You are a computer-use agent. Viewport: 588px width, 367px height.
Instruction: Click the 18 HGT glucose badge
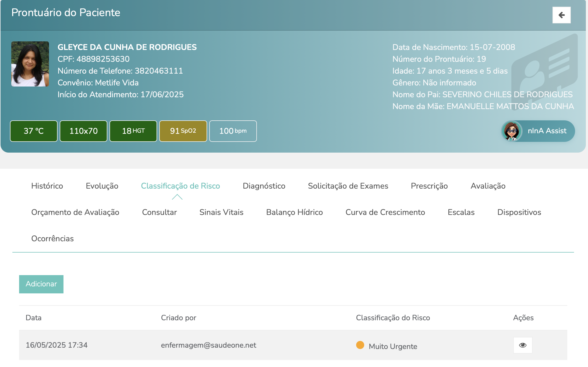(x=133, y=131)
